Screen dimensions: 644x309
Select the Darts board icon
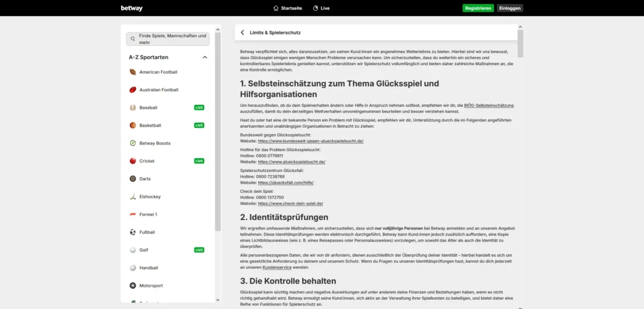(133, 179)
